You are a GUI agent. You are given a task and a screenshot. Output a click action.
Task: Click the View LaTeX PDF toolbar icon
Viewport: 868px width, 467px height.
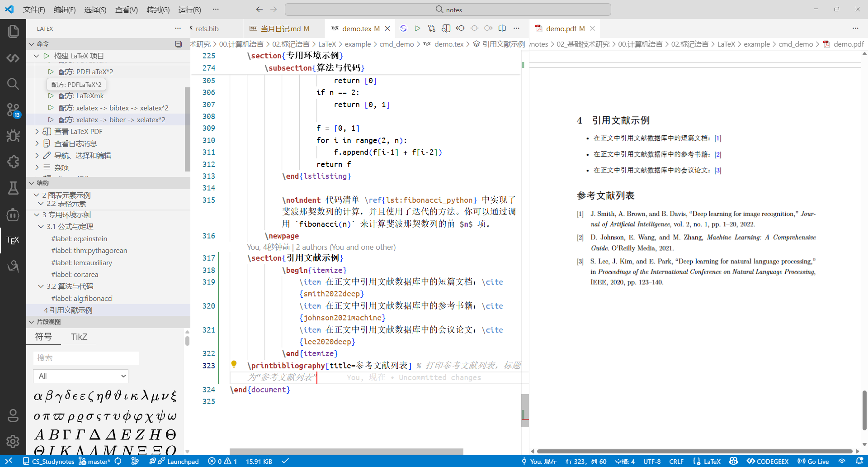pos(446,29)
